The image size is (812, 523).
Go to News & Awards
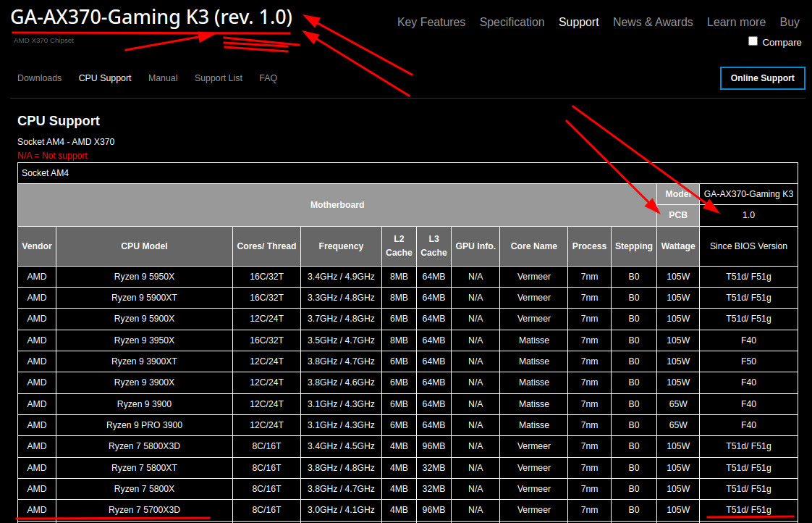pyautogui.click(x=653, y=22)
